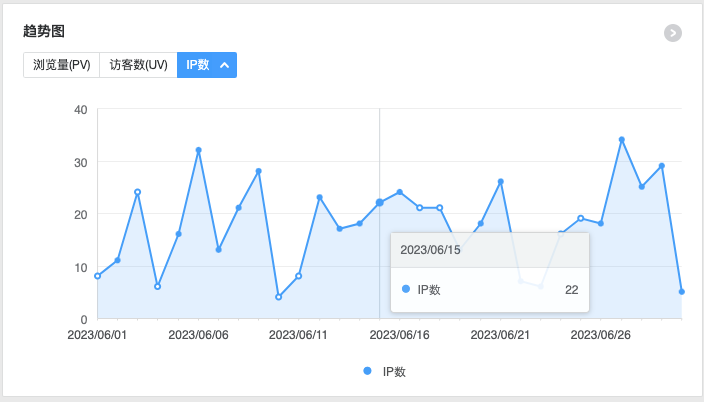Collapse the IP数 chevron arrow
This screenshot has width=704, height=402.
225,65
